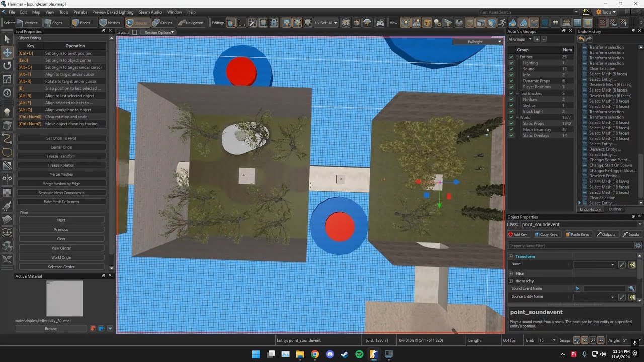Open the Fullbright render mode dropdown
The width and height of the screenshot is (644, 362).
(478, 42)
